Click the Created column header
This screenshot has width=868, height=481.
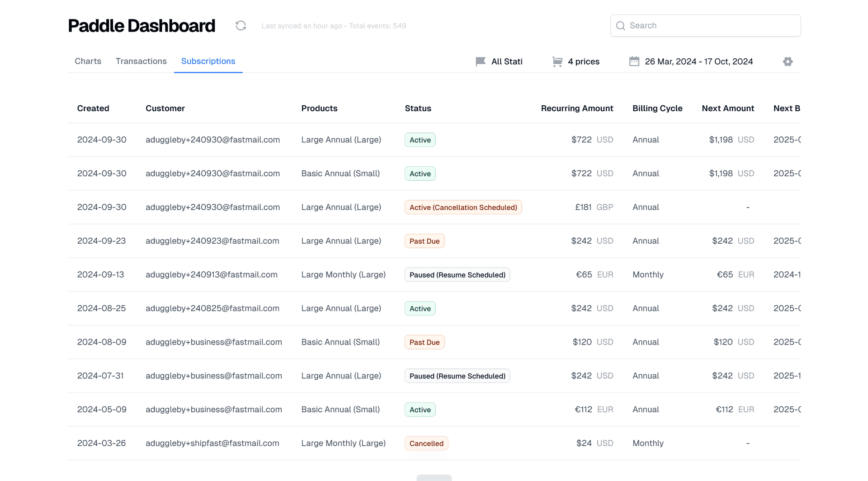coord(93,108)
